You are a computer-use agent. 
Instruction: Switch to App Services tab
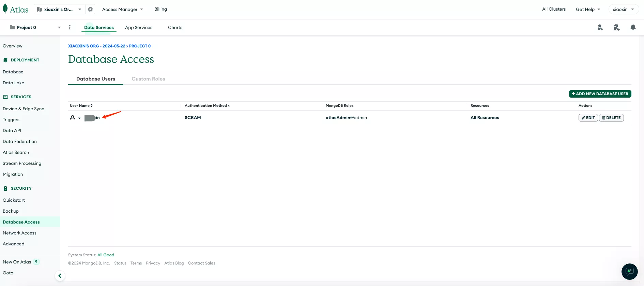coord(139,28)
